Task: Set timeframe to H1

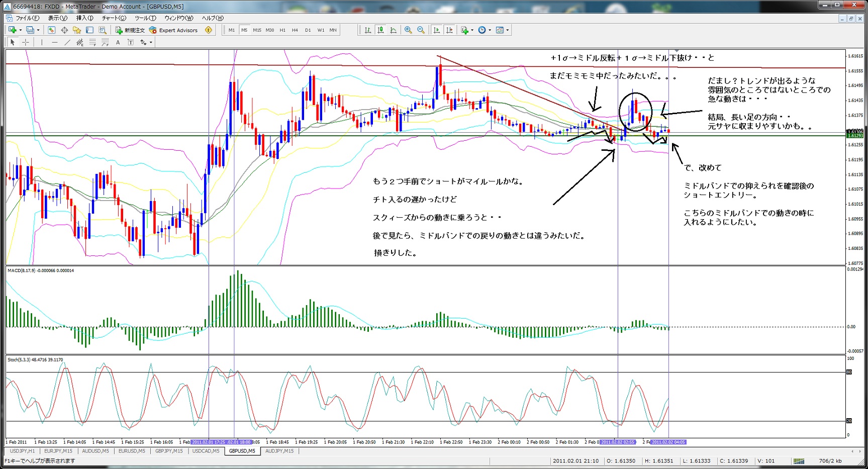Action: tap(282, 30)
